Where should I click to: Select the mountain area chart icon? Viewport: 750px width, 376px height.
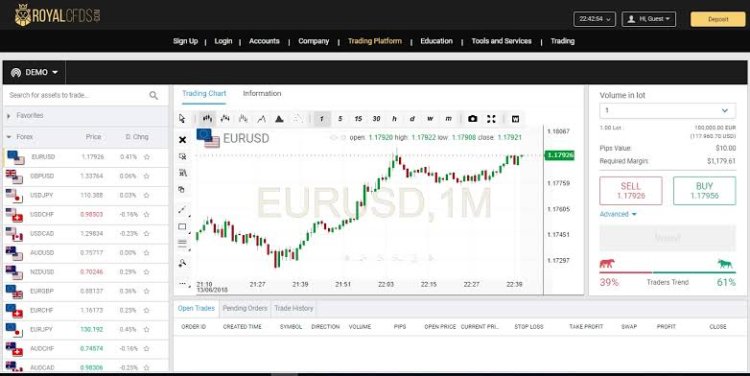click(x=279, y=119)
